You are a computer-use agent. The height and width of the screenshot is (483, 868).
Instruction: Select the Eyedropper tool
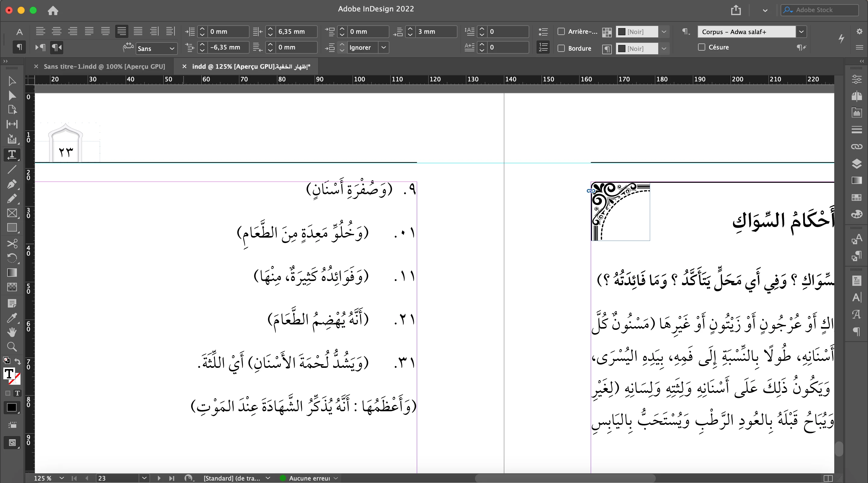pos(12,317)
